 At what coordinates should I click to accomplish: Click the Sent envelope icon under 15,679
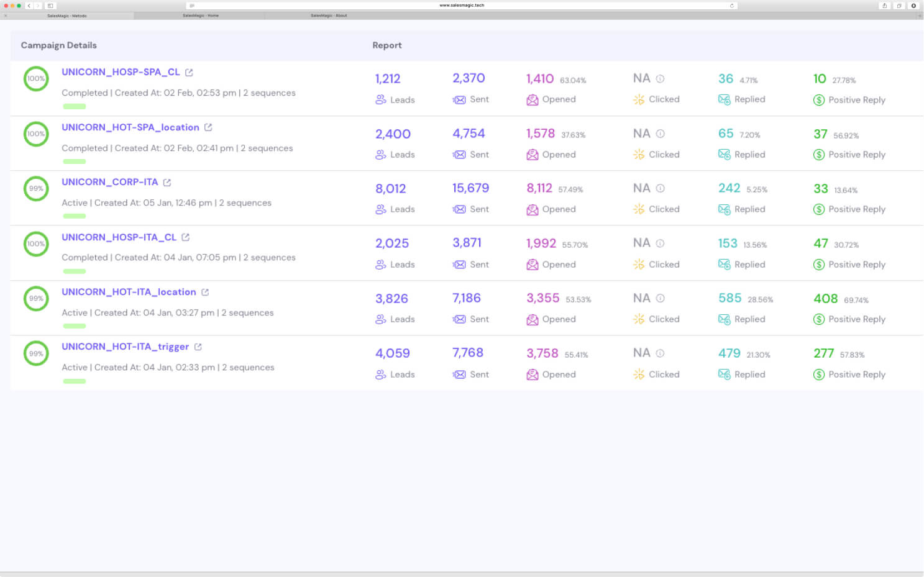click(x=459, y=209)
